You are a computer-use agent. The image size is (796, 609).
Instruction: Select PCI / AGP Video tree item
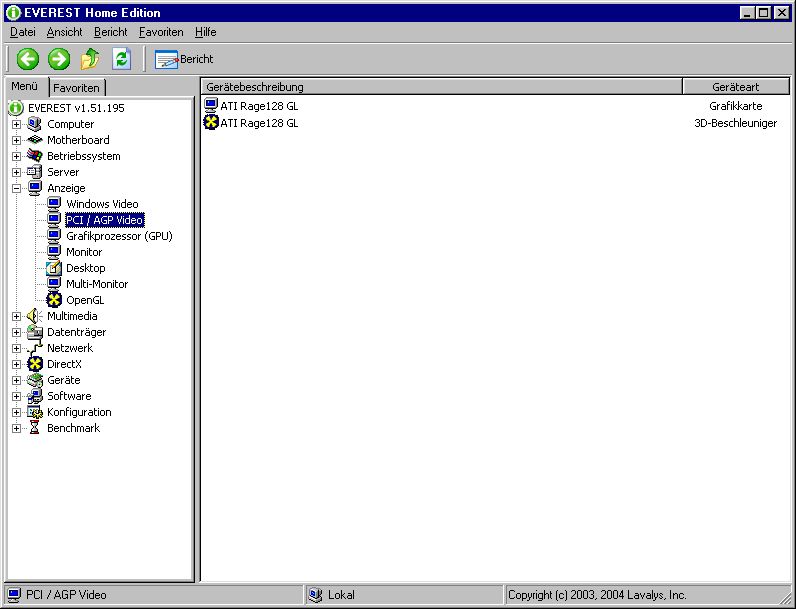[105, 220]
